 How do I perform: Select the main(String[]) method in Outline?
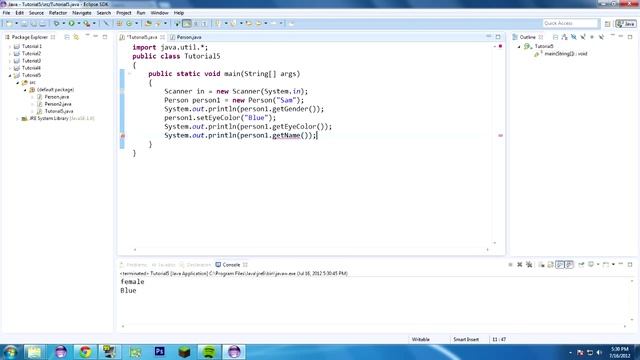tap(565, 54)
